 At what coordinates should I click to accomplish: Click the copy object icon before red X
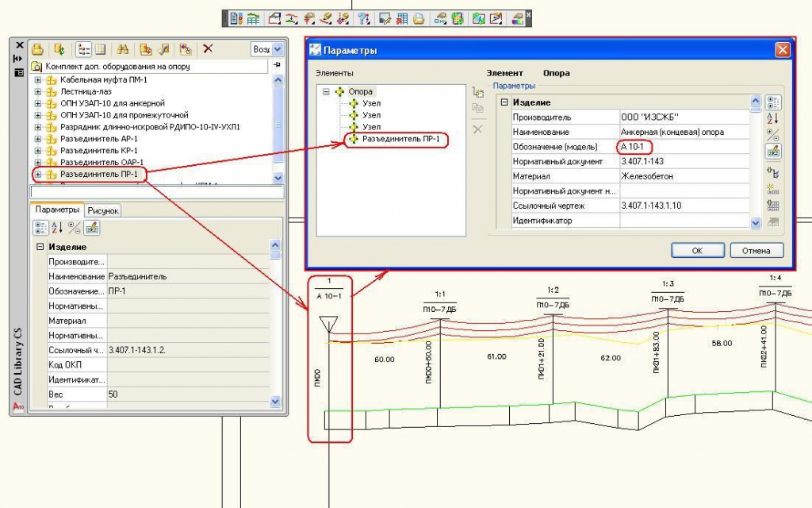click(x=186, y=49)
